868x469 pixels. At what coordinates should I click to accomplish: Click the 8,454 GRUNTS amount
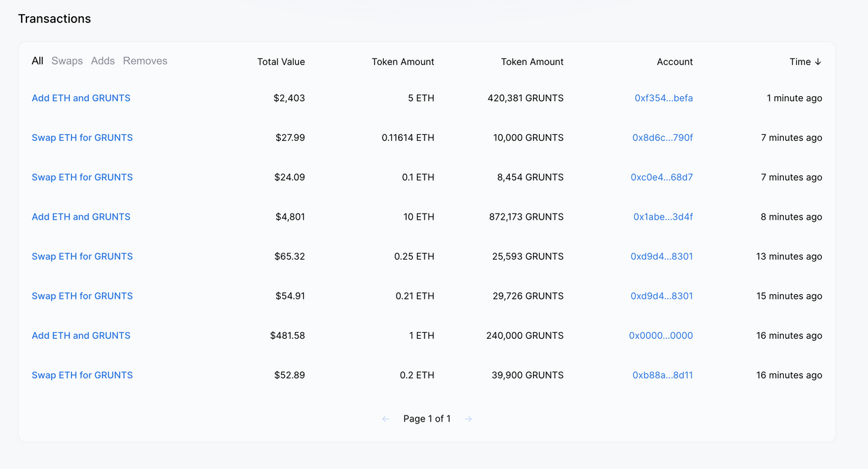530,178
